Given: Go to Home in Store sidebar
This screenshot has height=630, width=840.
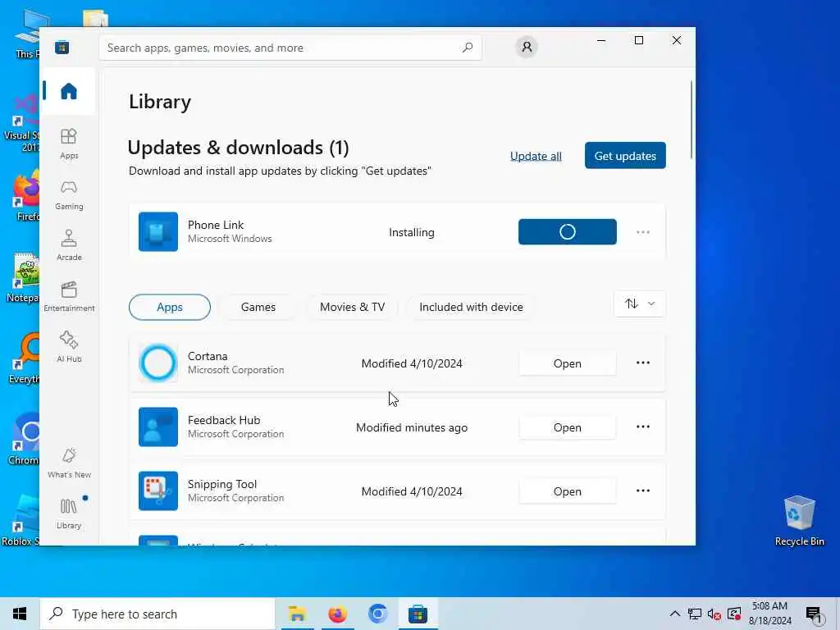Looking at the screenshot, I should pyautogui.click(x=69, y=91).
